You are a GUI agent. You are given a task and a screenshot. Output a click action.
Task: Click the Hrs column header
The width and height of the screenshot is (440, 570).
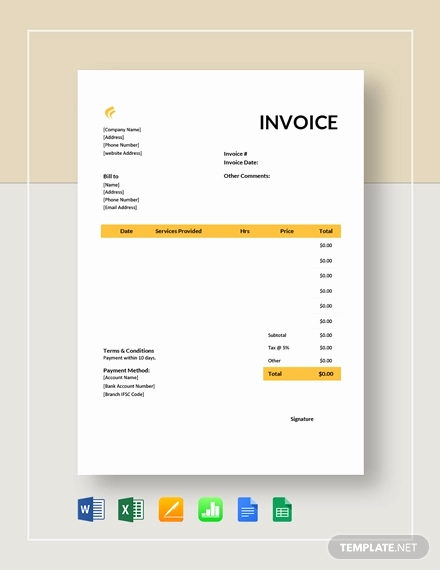tap(245, 231)
